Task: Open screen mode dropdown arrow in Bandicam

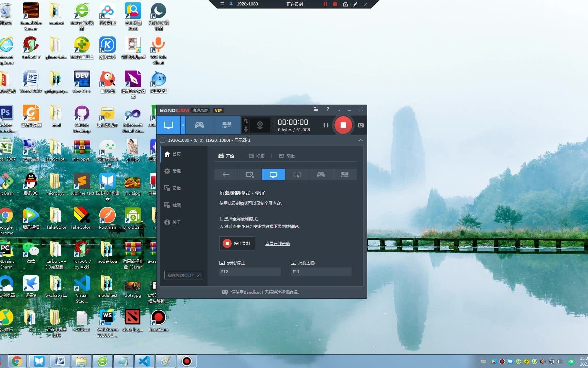Action: click(x=183, y=125)
